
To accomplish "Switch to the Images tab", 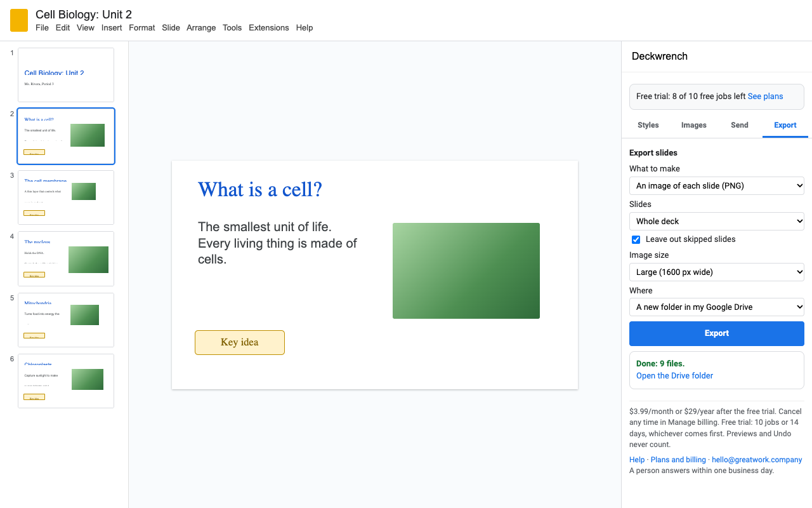I will (694, 125).
